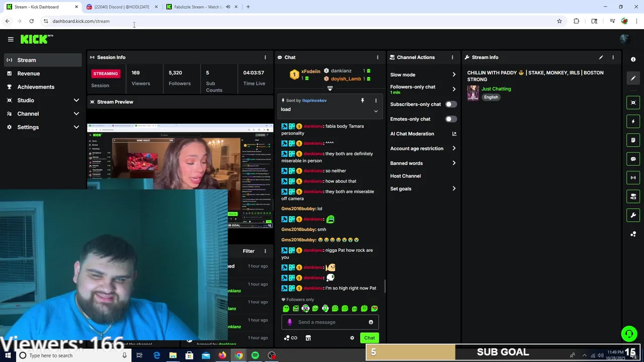Click the Stream Preview video thumbnail

pos(180,176)
